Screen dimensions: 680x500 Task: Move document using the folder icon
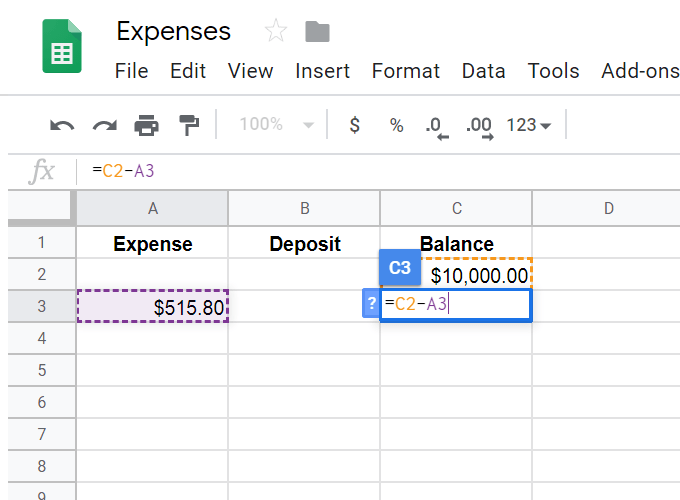pyautogui.click(x=317, y=32)
